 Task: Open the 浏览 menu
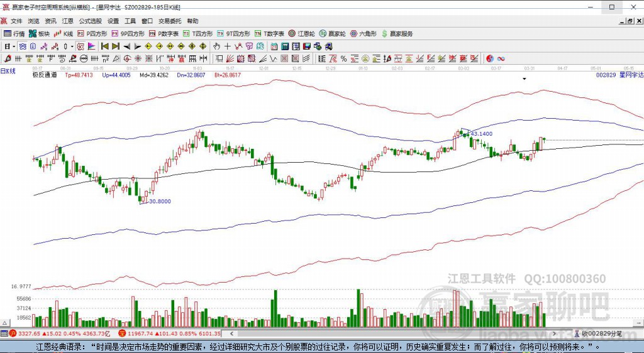(x=34, y=21)
